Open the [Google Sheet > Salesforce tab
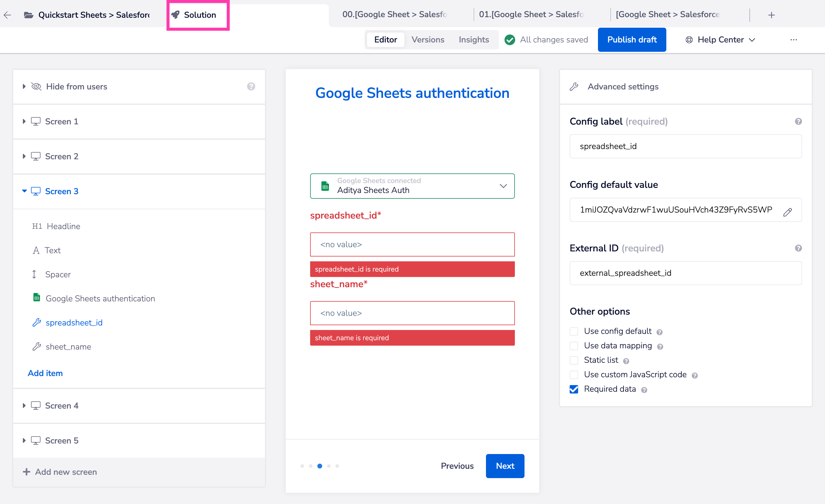The width and height of the screenshot is (825, 504). coord(668,14)
